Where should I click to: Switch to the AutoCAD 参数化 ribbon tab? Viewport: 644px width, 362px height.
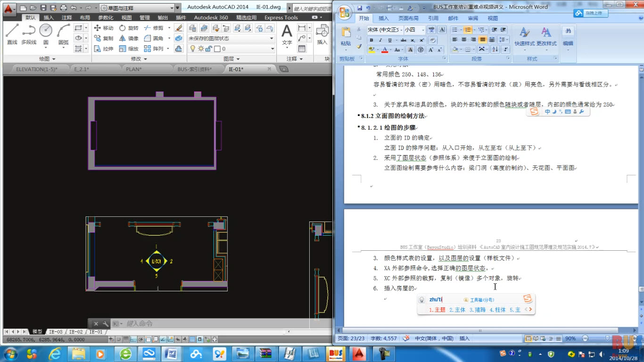point(106,17)
